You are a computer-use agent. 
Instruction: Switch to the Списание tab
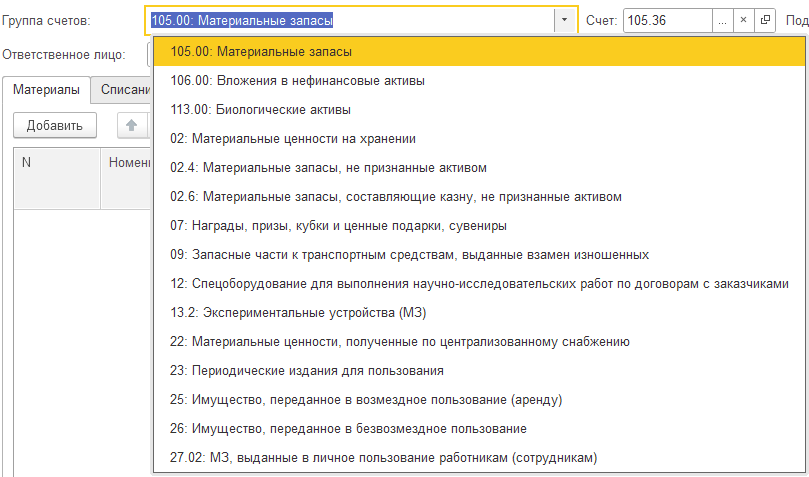pos(122,90)
